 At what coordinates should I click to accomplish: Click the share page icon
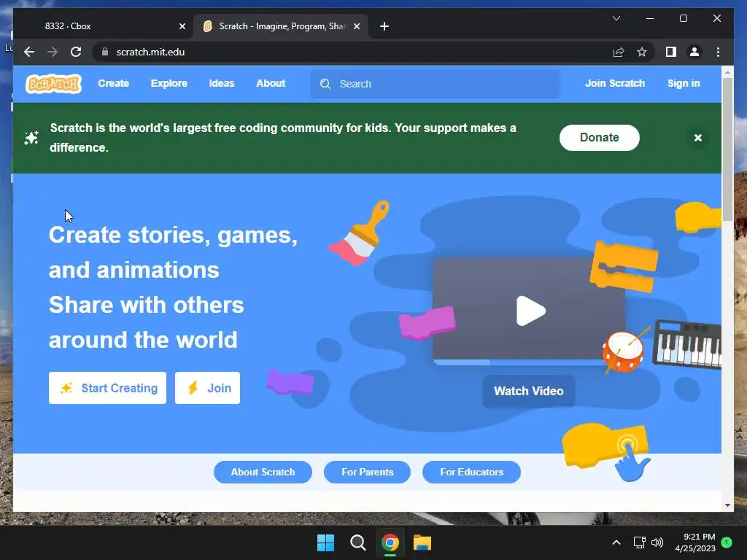(619, 52)
